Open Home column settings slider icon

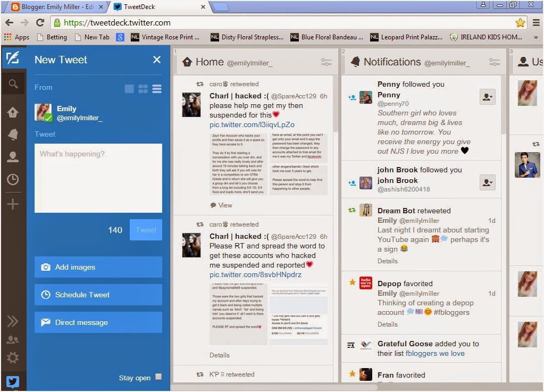326,62
